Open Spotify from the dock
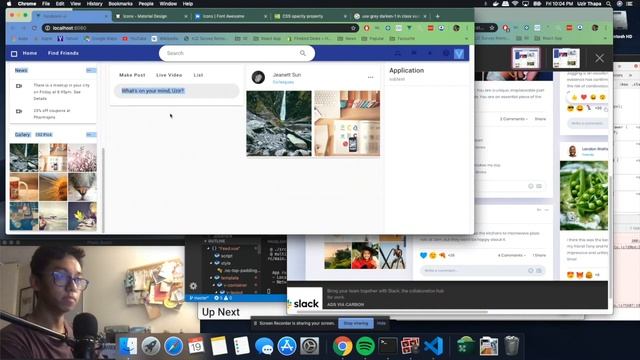This screenshot has height=360, width=640. 365,346
